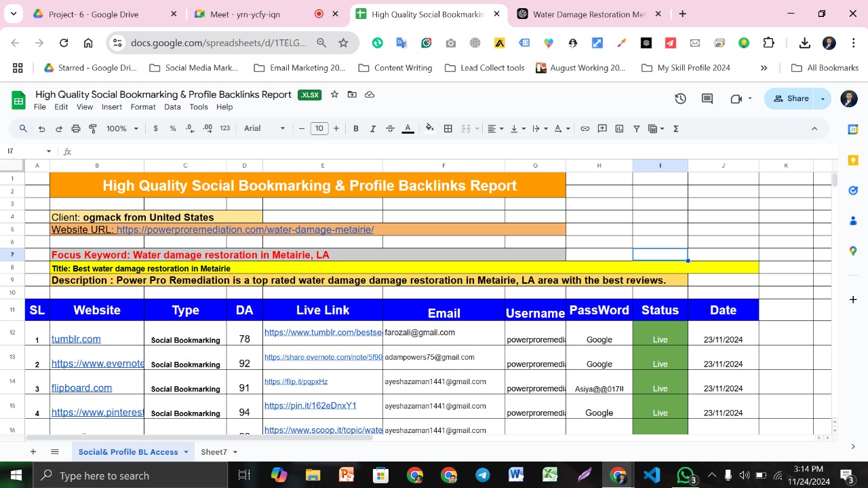Screen dimensions: 868x488
Task: Star the spreadsheet document
Action: (334, 95)
